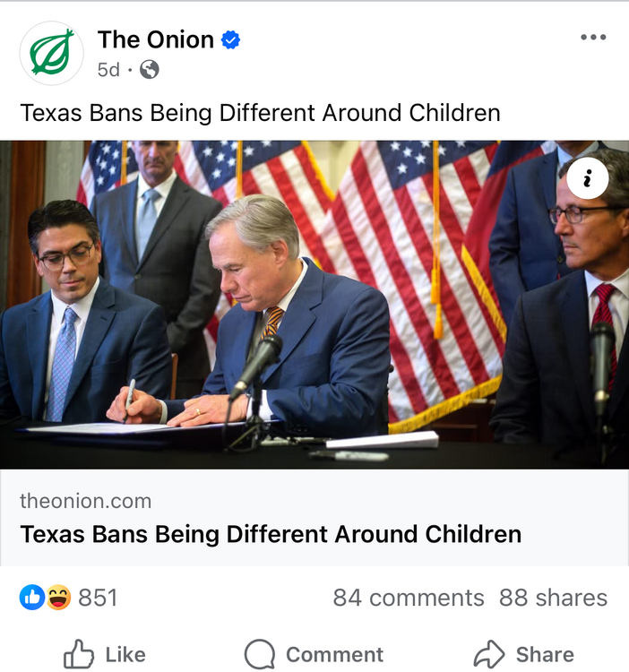The width and height of the screenshot is (629, 672).
Task: Click the 5d post timestamp
Action: click(x=108, y=69)
